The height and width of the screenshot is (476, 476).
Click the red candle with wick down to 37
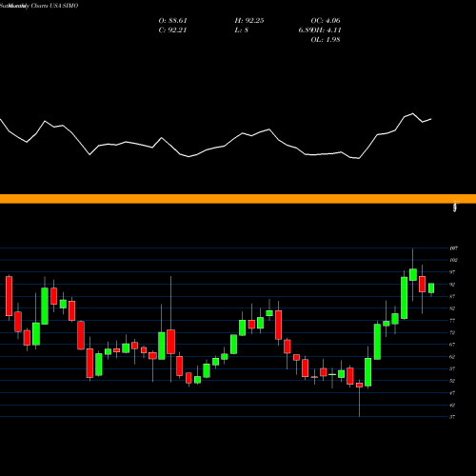(359, 385)
